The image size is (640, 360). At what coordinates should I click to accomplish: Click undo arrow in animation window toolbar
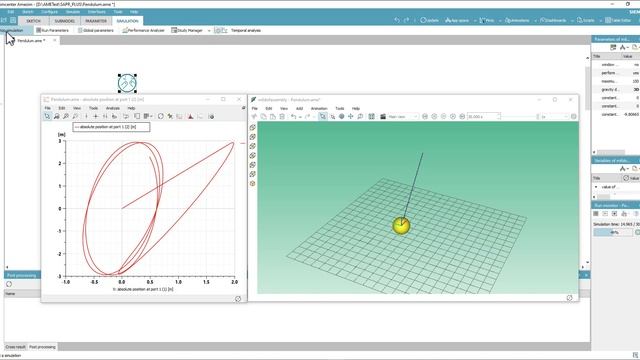293,117
